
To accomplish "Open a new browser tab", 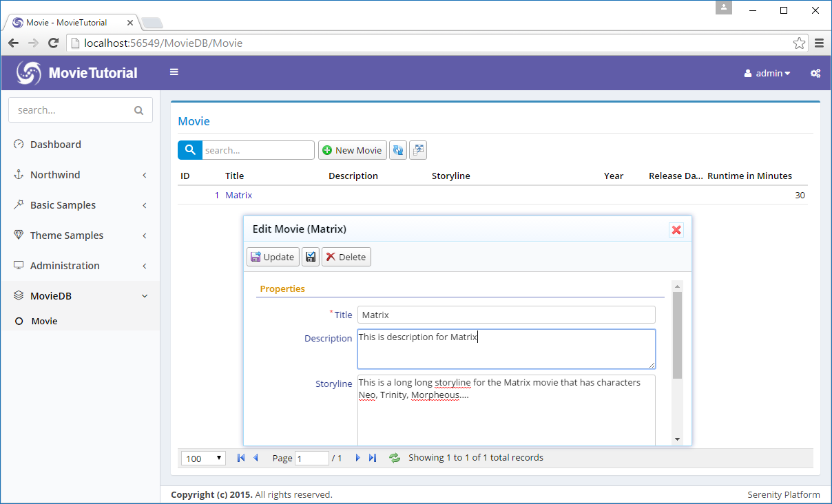I will [152, 23].
